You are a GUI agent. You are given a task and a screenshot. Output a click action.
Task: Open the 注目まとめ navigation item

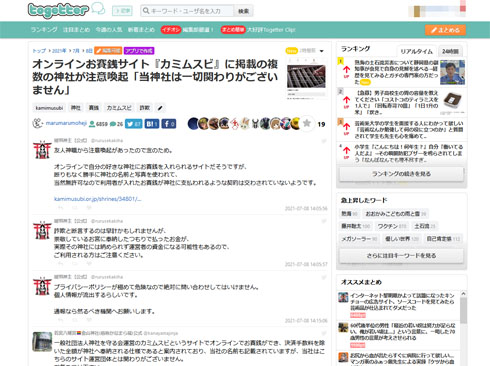coord(76,30)
